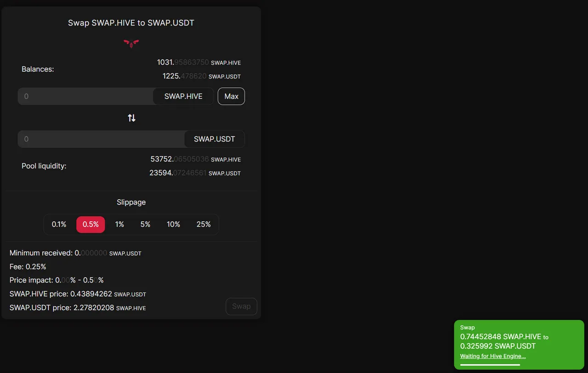Screen dimensions: 588x373
Task: Select 0.5% slippage option
Action: [90, 224]
